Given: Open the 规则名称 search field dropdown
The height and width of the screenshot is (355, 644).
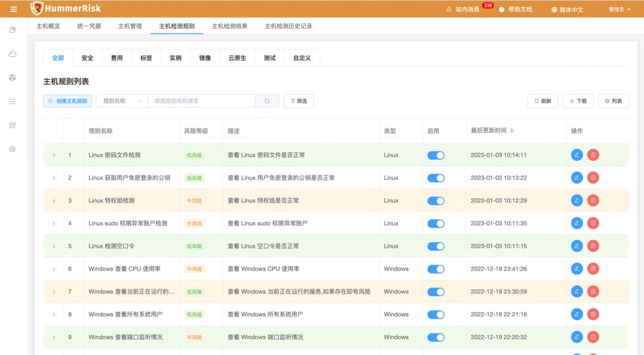Looking at the screenshot, I should coord(122,101).
